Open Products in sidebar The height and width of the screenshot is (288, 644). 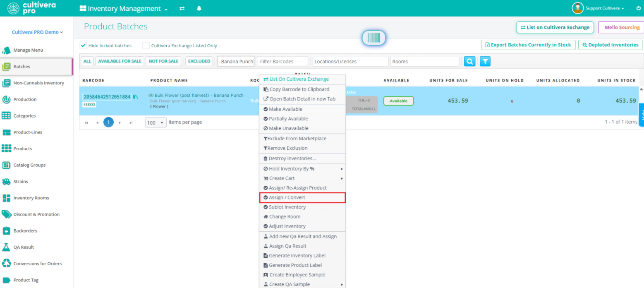coord(36,149)
